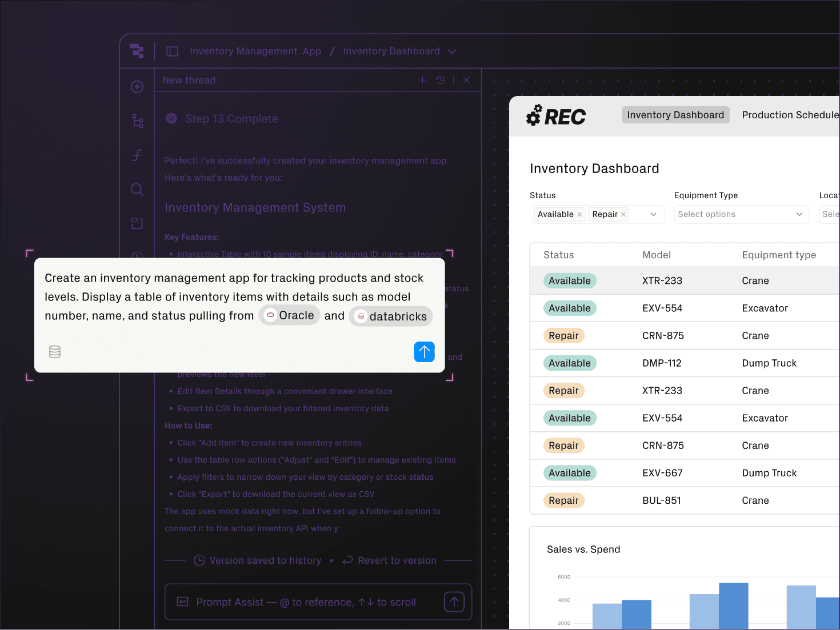The image size is (840, 630).
Task: Submit the prompt with the blue arrow button
Action: (x=424, y=352)
